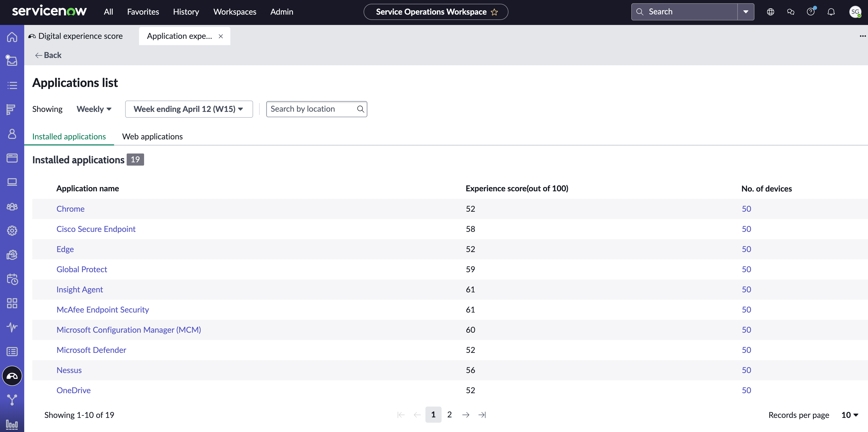Screen dimensions: 868x432
Task: Open the help question mark icon
Action: point(811,12)
